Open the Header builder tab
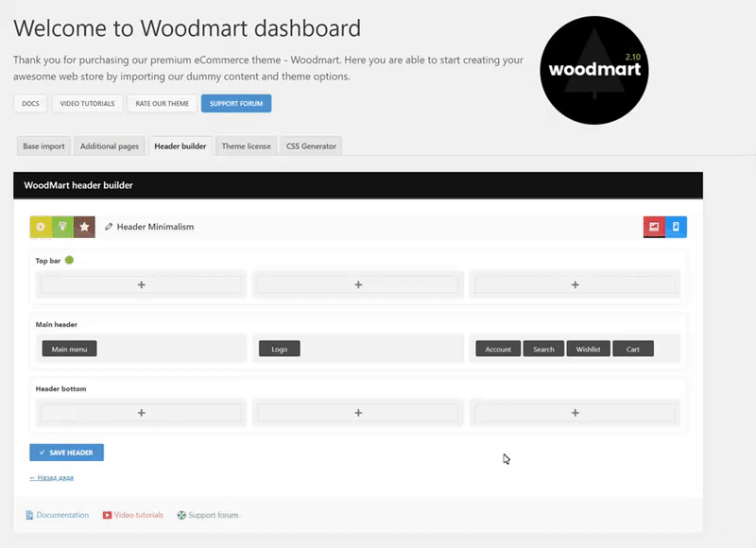 pos(180,146)
